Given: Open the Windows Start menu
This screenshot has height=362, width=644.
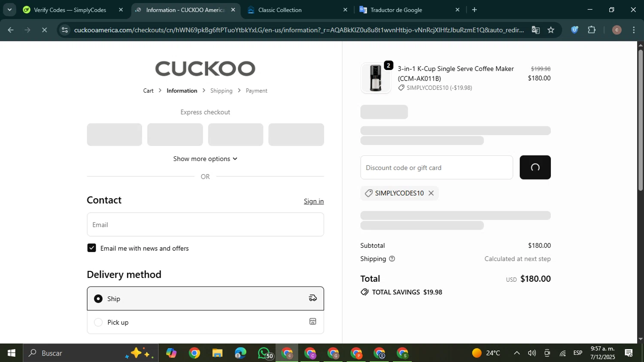Looking at the screenshot, I should [12, 353].
